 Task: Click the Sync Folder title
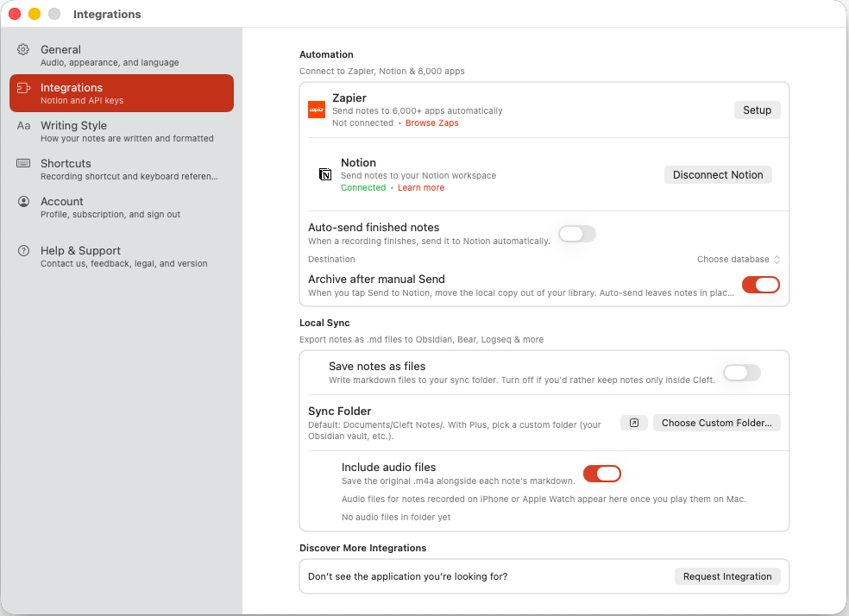[339, 411]
